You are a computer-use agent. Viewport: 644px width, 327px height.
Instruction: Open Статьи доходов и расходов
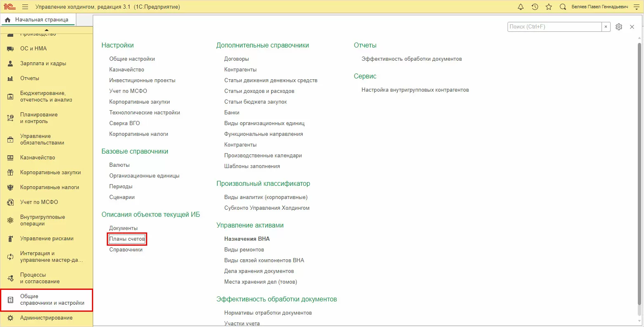point(259,91)
